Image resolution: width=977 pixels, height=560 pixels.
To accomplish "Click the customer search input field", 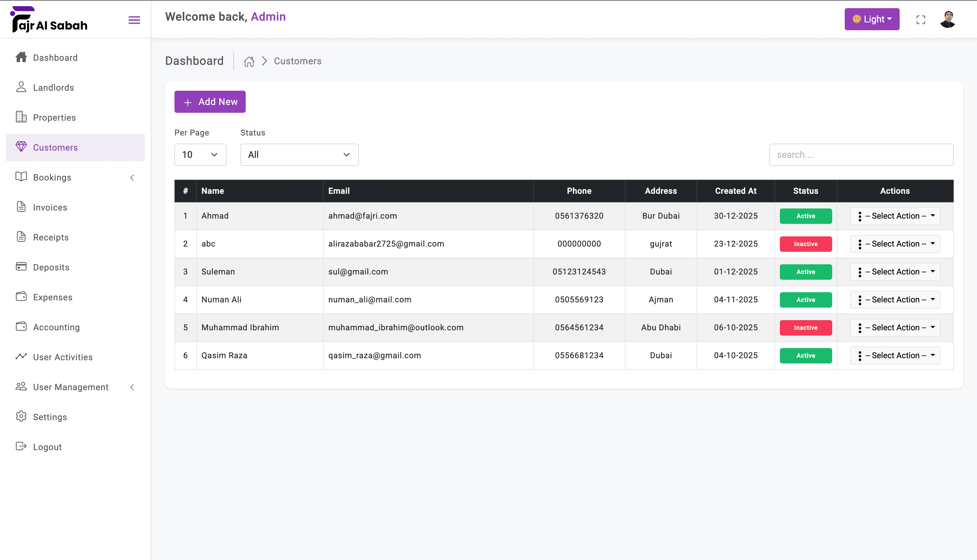I will pos(861,155).
